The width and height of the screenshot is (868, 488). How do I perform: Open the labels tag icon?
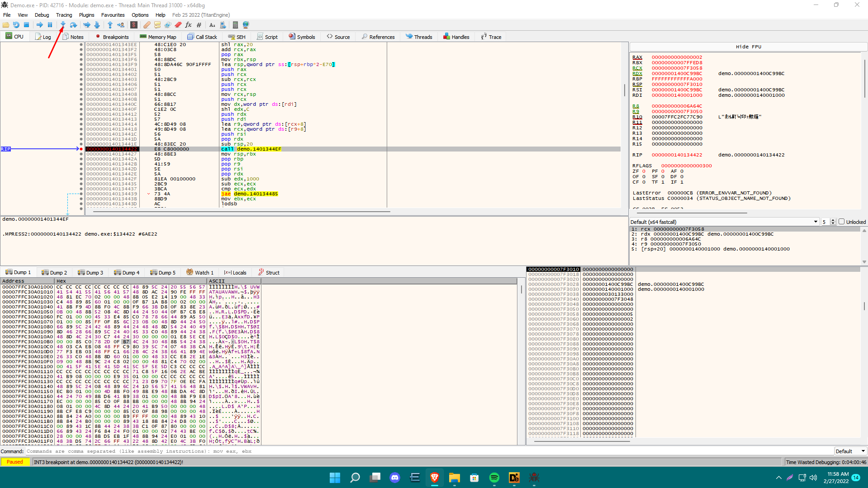click(168, 25)
